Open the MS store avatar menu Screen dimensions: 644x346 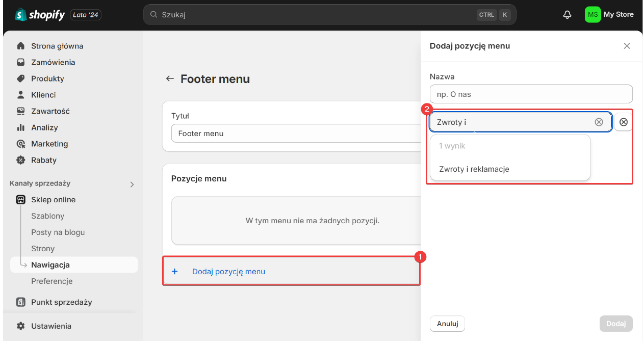(x=593, y=15)
